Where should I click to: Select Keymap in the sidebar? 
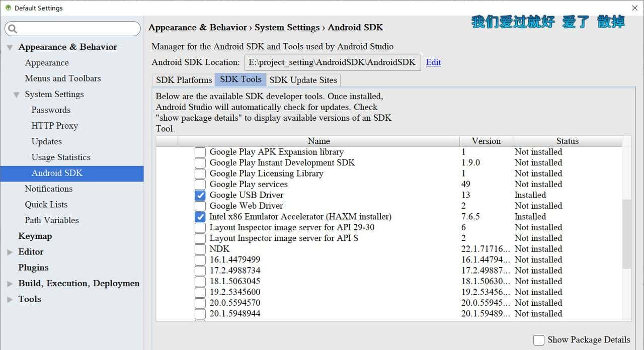pyautogui.click(x=35, y=236)
